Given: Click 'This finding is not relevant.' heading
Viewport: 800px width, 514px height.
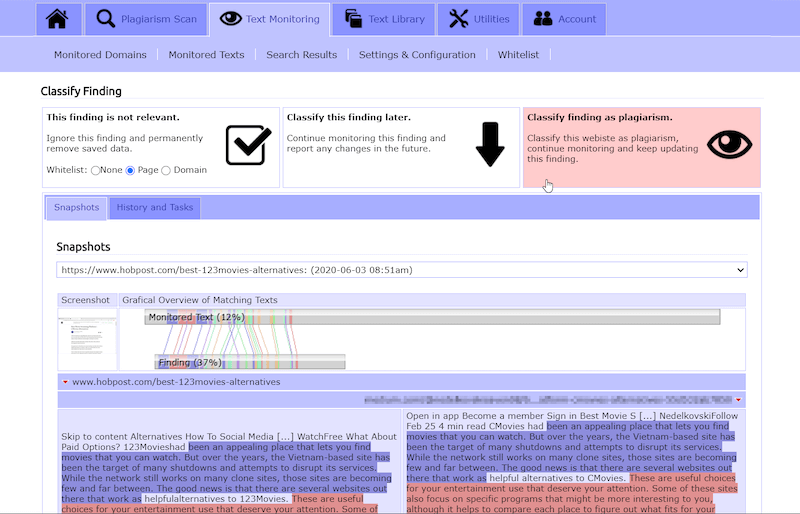Looking at the screenshot, I should point(113,117).
